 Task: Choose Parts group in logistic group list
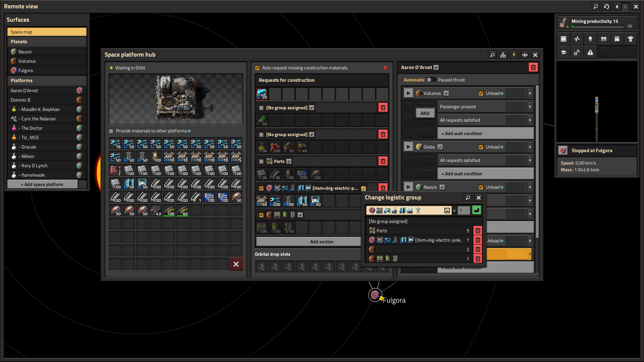[419, 231]
